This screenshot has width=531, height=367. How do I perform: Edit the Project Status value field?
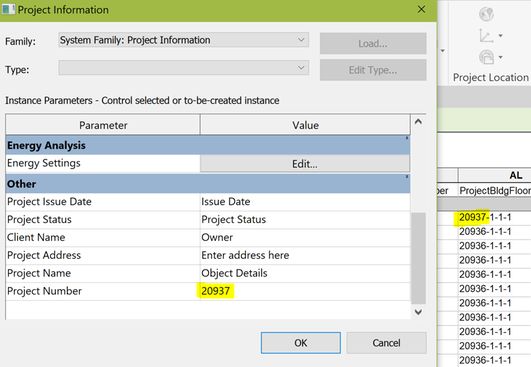tap(305, 220)
